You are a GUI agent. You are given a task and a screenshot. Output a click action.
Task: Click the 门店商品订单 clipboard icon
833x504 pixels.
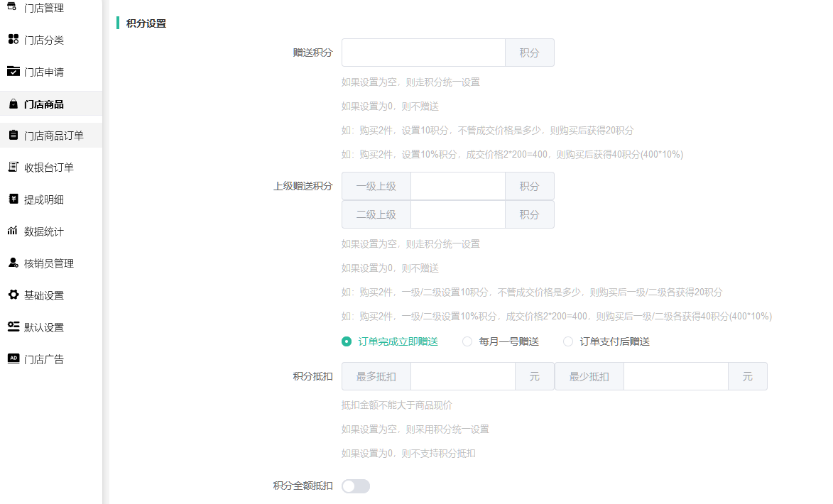pos(13,135)
